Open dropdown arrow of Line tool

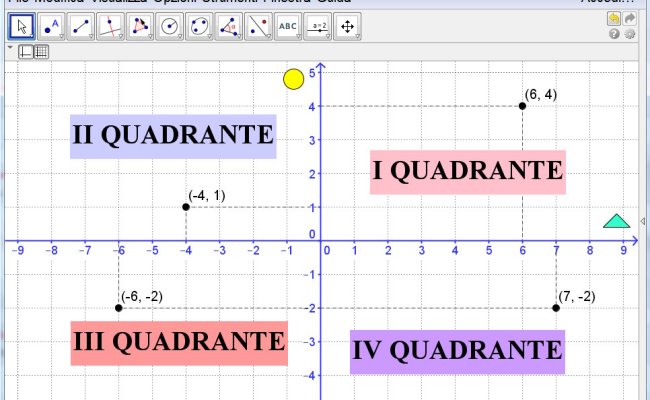91,36
